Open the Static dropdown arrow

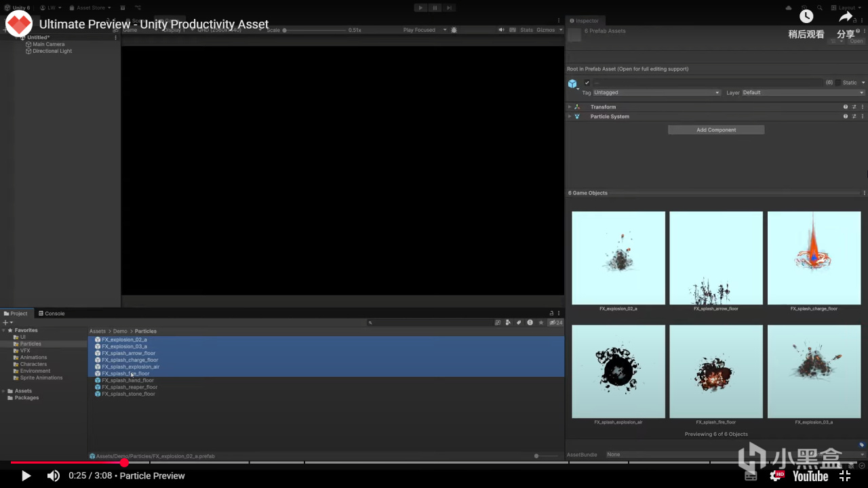click(863, 83)
